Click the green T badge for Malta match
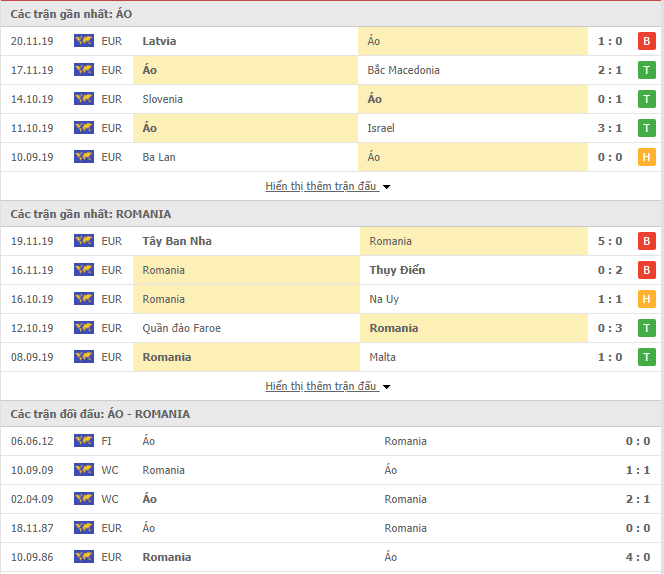 646,357
